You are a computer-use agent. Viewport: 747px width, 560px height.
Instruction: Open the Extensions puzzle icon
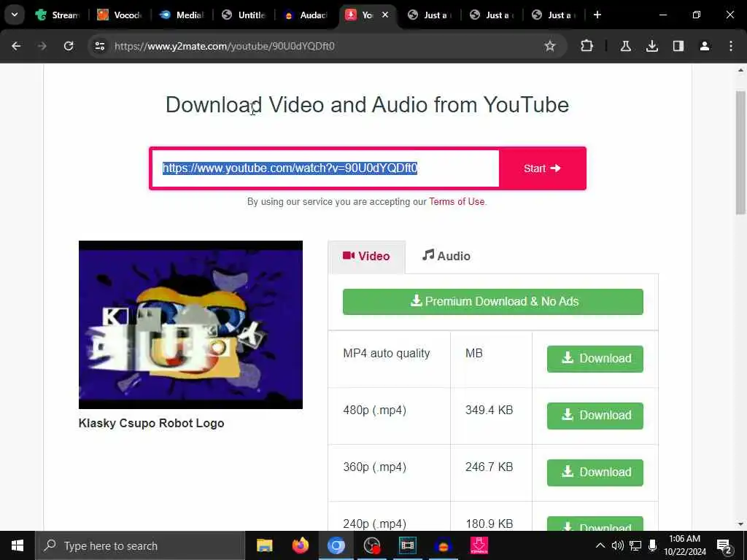pyautogui.click(x=587, y=46)
